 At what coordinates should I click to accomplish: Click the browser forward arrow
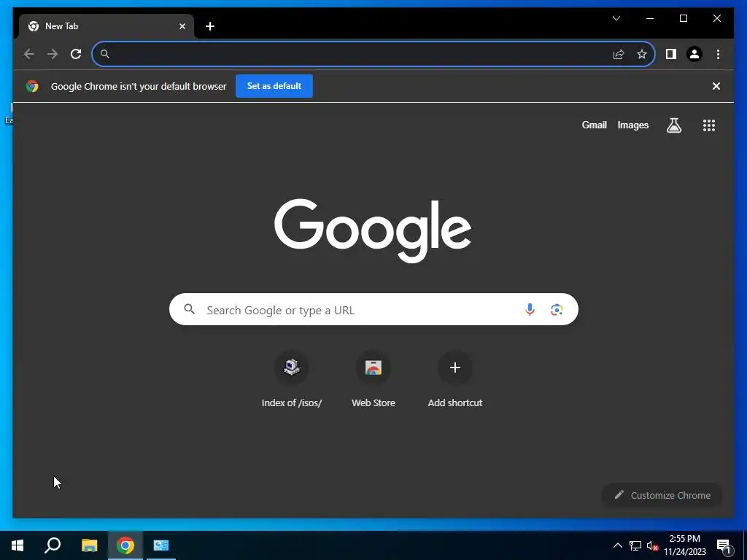point(53,54)
